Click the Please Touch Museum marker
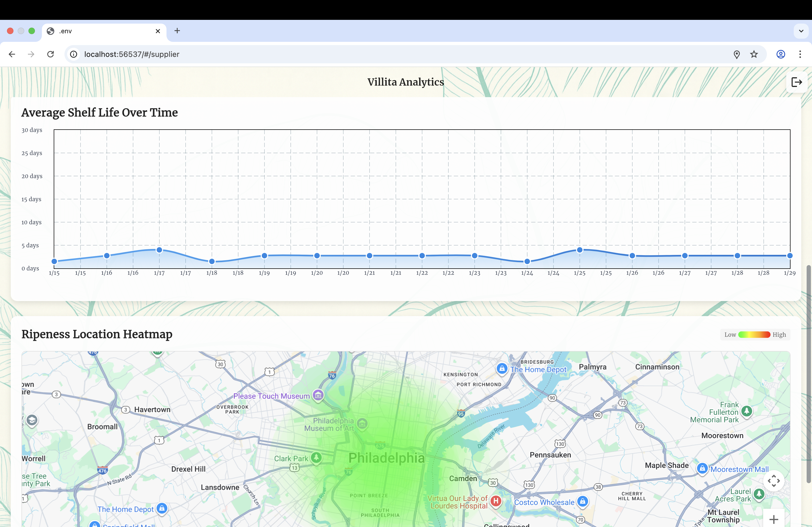812x527 pixels. tap(318, 396)
